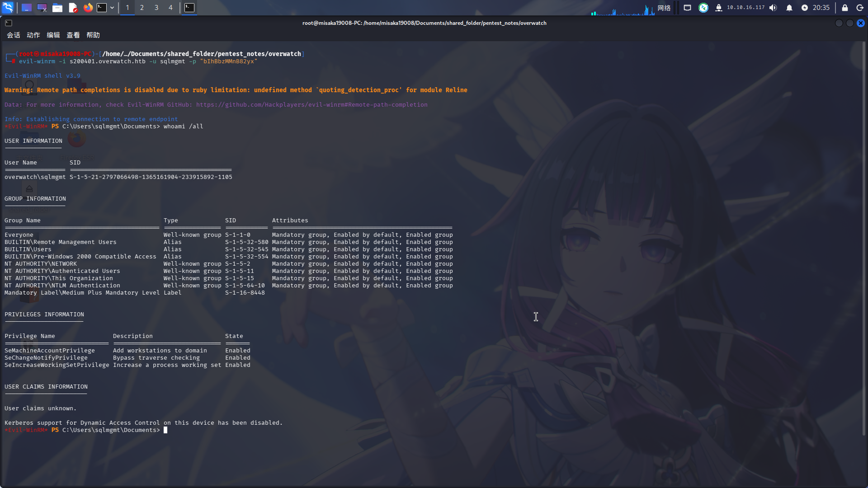Click the volume speaker icon
This screenshot has width=868, height=488.
click(x=773, y=8)
